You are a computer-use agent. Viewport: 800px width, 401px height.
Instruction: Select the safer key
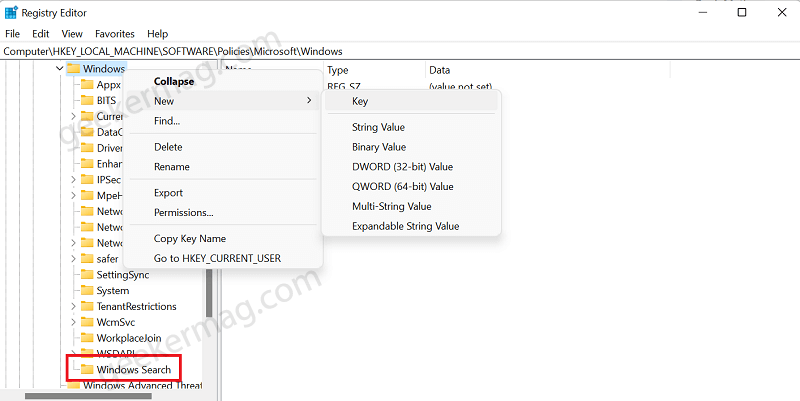[107, 259]
